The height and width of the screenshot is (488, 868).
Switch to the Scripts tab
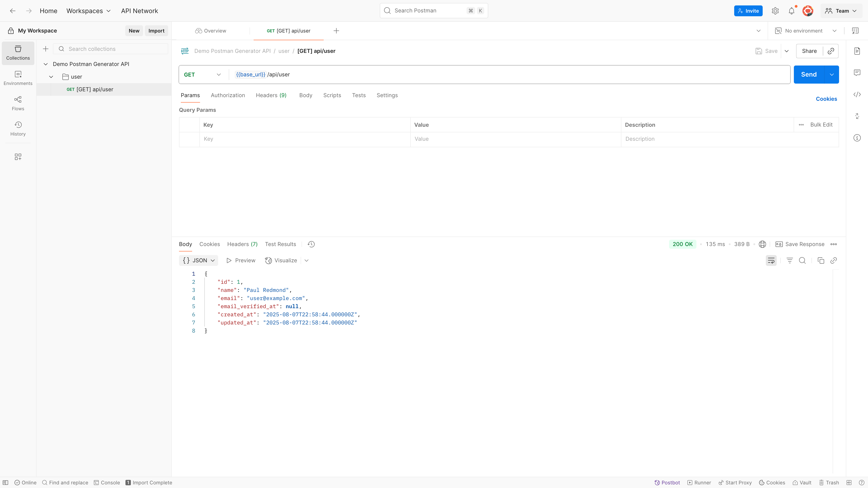[332, 95]
